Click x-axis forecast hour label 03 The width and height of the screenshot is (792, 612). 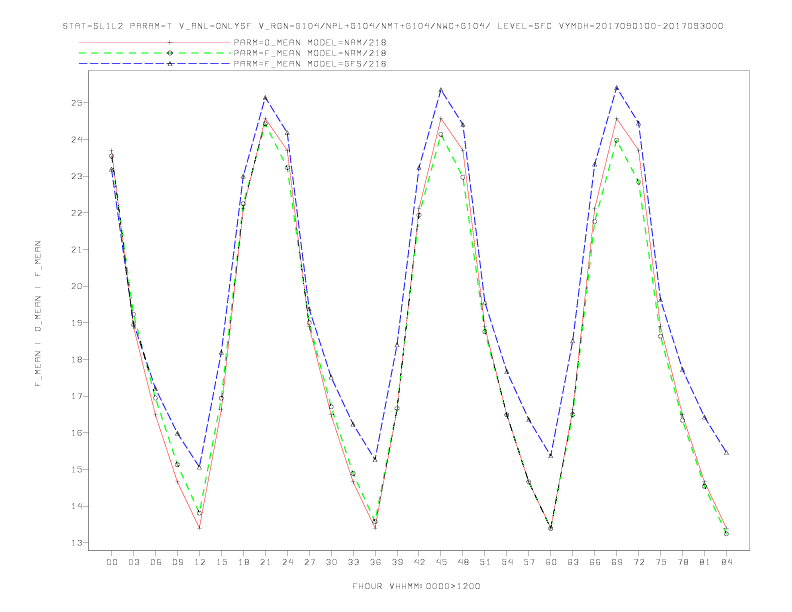coord(133,562)
